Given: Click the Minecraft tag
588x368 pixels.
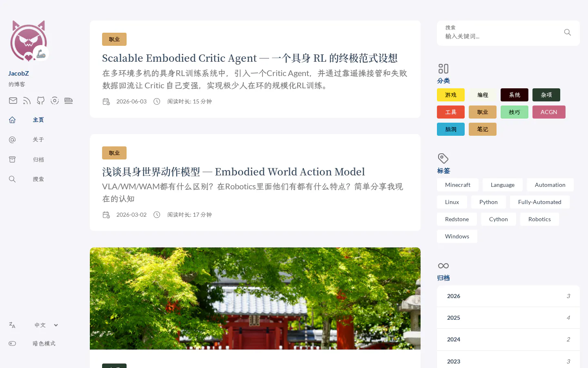Looking at the screenshot, I should click(458, 185).
